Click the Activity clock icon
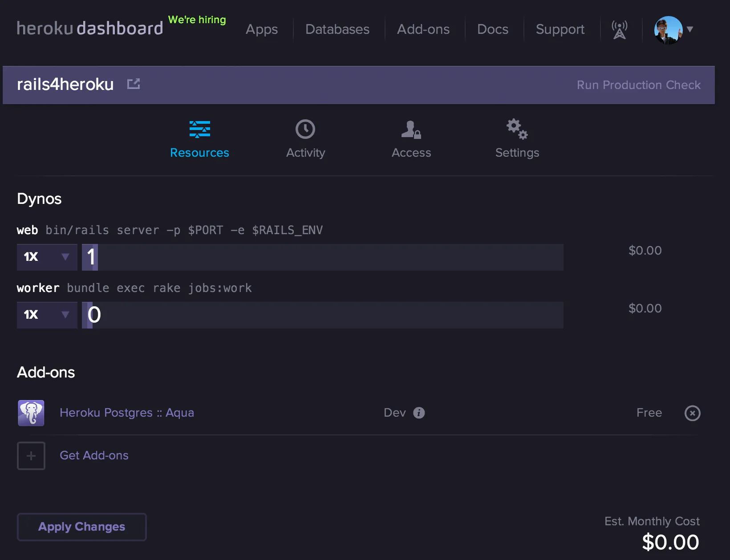Screen dimensions: 730x560 [x=305, y=129]
